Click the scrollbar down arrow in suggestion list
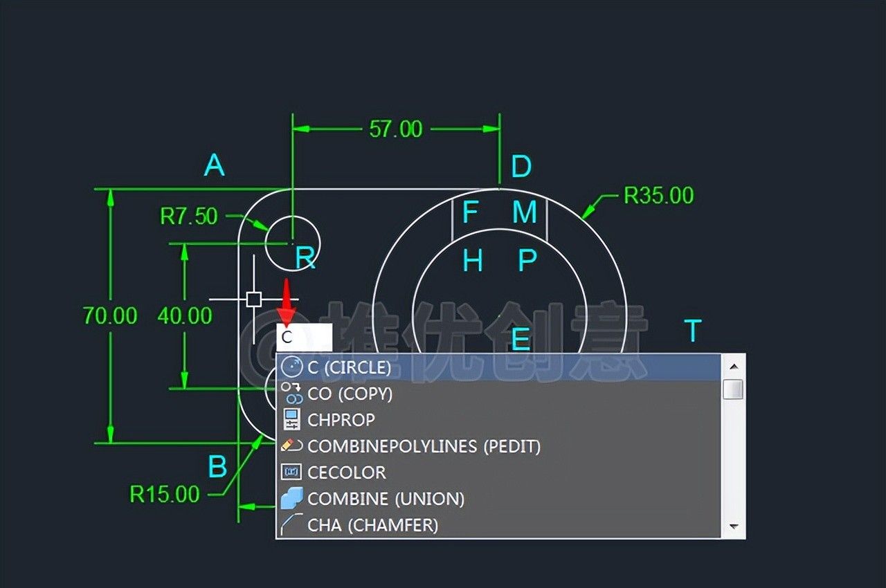886x588 pixels. tap(733, 526)
